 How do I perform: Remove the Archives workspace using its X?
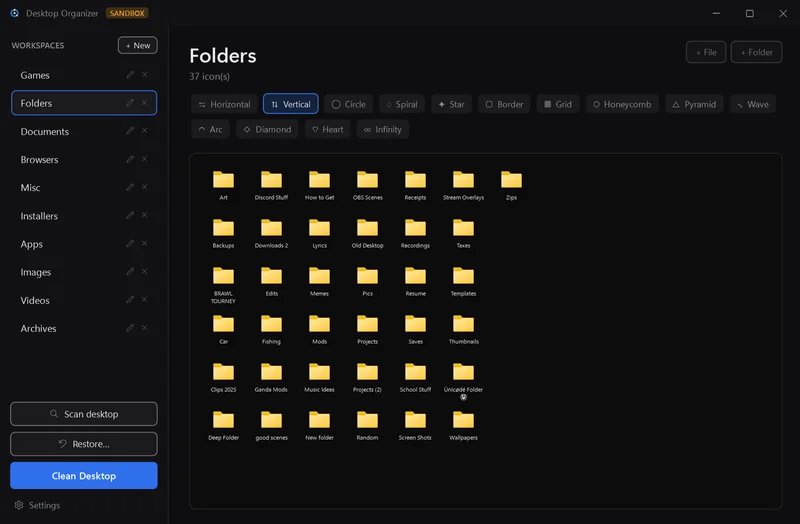point(144,328)
